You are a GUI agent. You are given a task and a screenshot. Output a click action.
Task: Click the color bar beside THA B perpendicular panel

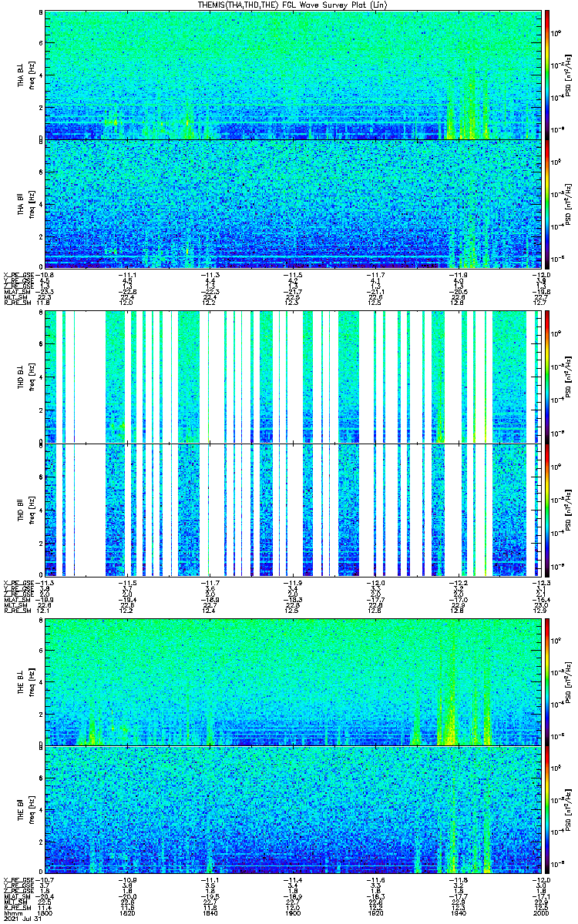pyautogui.click(x=548, y=75)
